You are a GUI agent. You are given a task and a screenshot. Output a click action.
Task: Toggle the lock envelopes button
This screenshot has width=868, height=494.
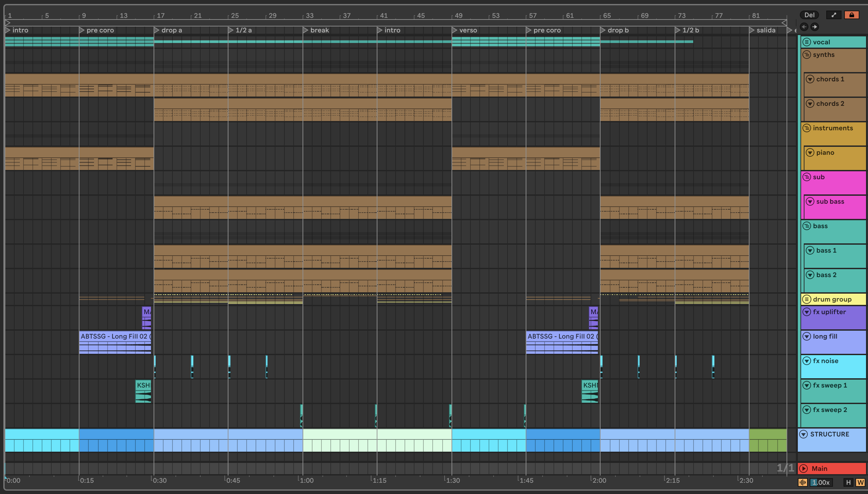851,15
